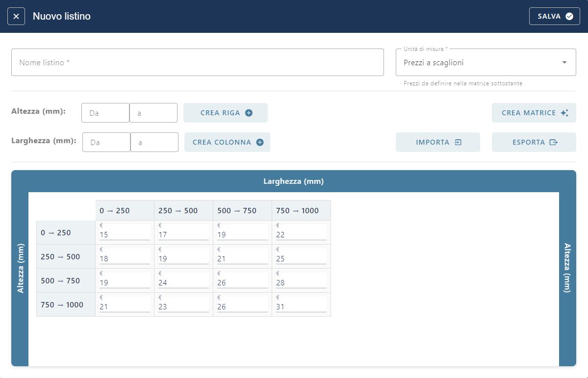Click the plus icon on Crea Colonna
This screenshot has width=588, height=378.
click(x=260, y=142)
